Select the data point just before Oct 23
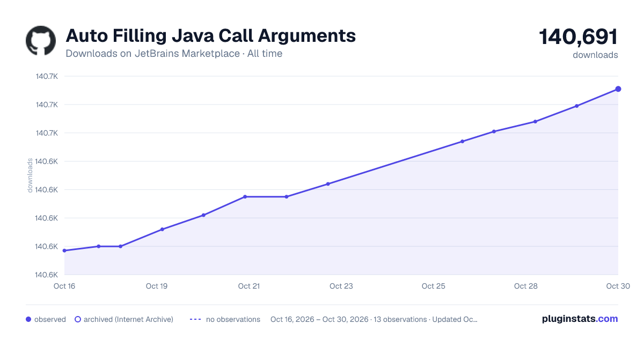The height and width of the screenshot is (338, 644). coord(328,184)
